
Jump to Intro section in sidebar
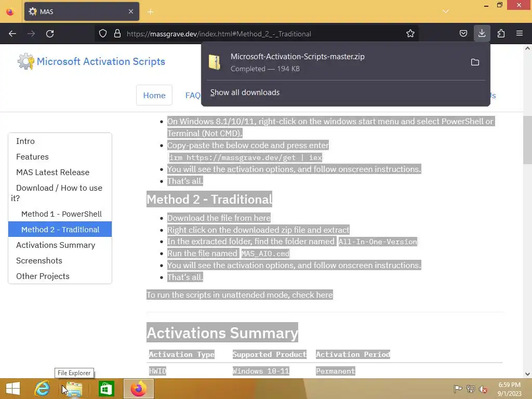[x=25, y=141]
